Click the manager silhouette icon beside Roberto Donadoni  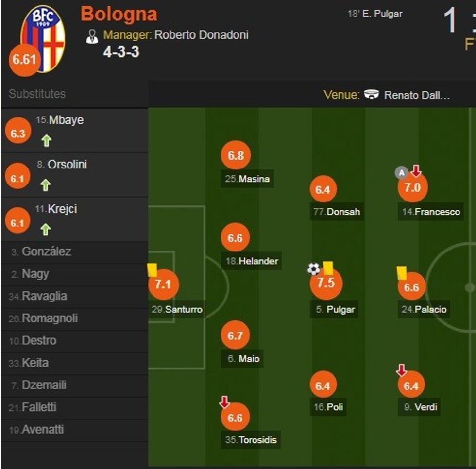(x=92, y=34)
